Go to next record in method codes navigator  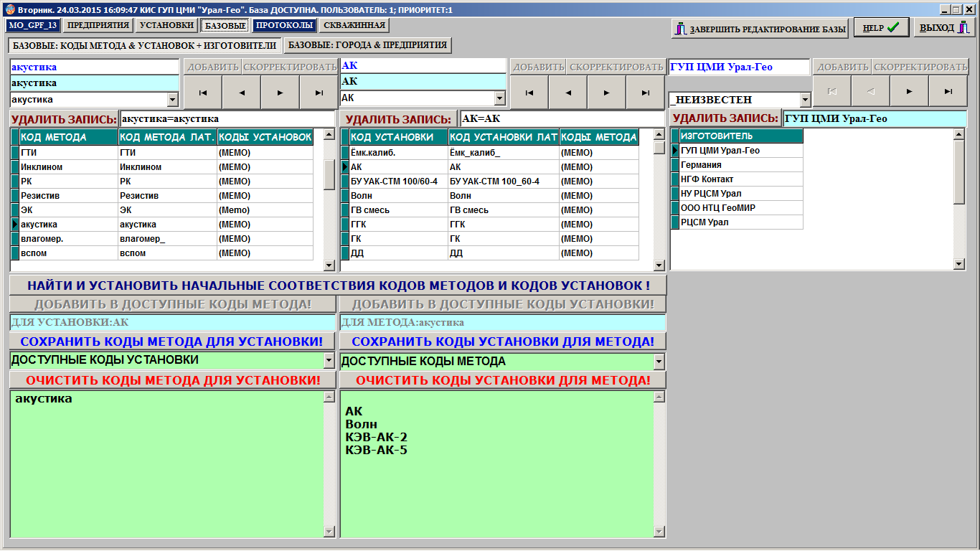(280, 92)
